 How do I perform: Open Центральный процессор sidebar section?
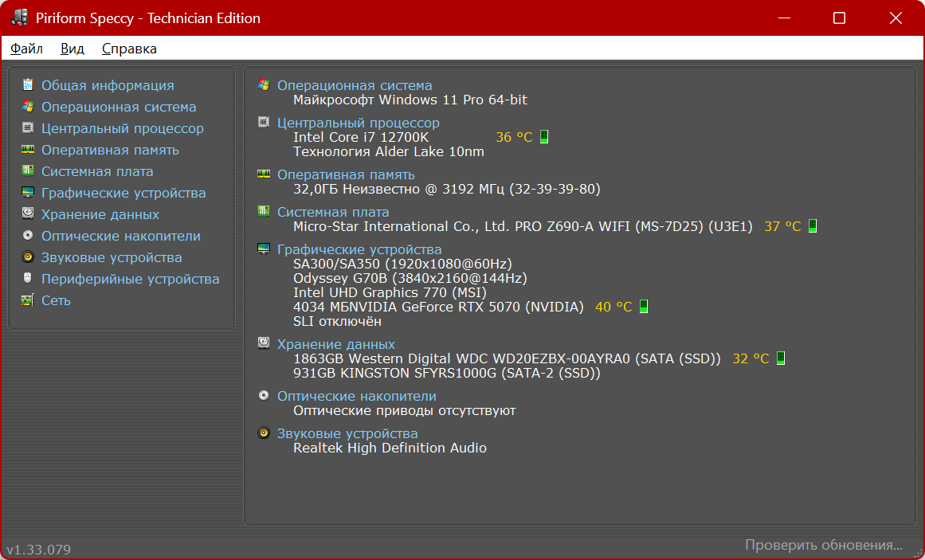tap(122, 128)
